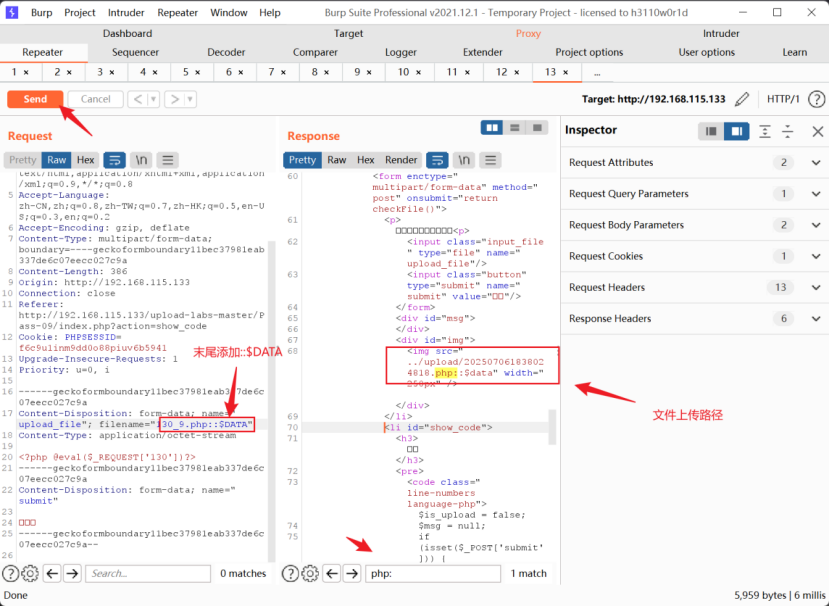Viewport: 830px width, 606px height.
Task: Open the Dashboard tab
Action: tap(127, 33)
